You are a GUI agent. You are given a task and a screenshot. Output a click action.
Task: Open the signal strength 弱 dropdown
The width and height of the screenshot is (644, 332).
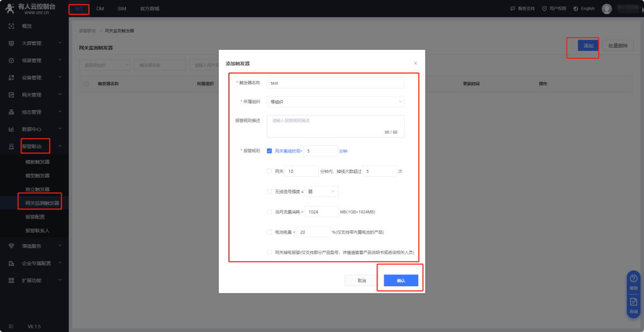[x=321, y=192]
